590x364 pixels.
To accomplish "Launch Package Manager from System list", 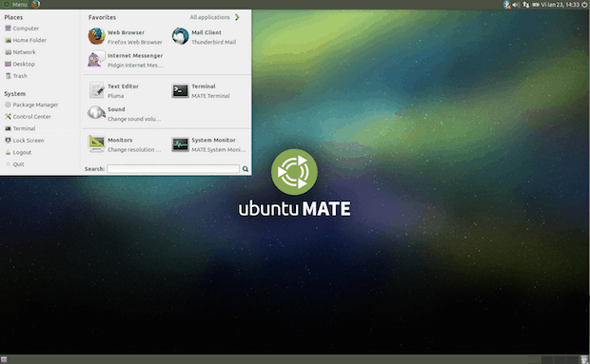I will point(31,105).
